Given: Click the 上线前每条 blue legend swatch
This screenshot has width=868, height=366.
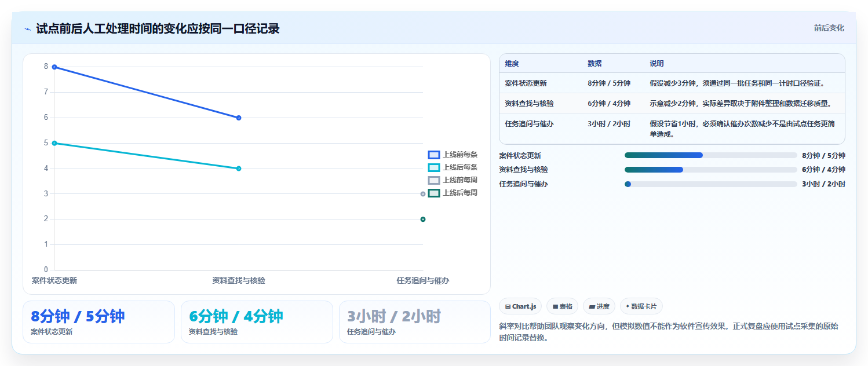Looking at the screenshot, I should pos(434,155).
